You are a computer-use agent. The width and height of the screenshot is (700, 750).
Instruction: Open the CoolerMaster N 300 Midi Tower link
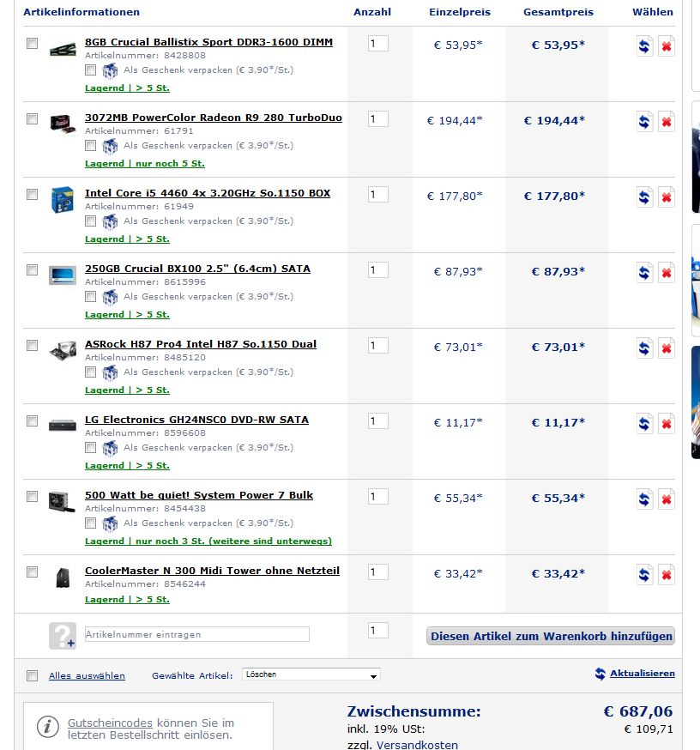pyautogui.click(x=212, y=572)
